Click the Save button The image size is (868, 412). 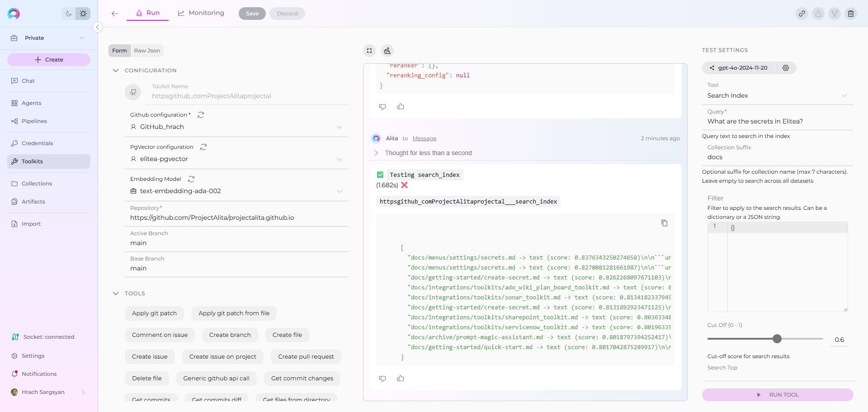[x=252, y=14]
